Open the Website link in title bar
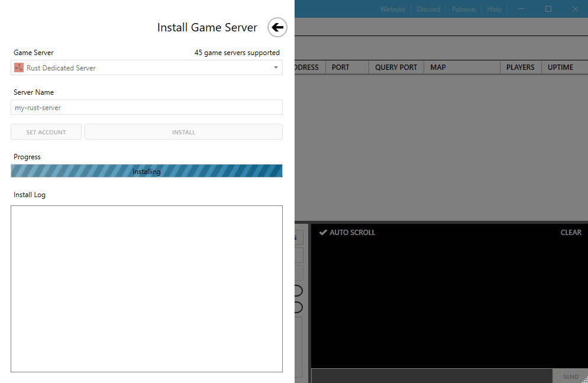This screenshot has width=588, height=383. coord(393,9)
